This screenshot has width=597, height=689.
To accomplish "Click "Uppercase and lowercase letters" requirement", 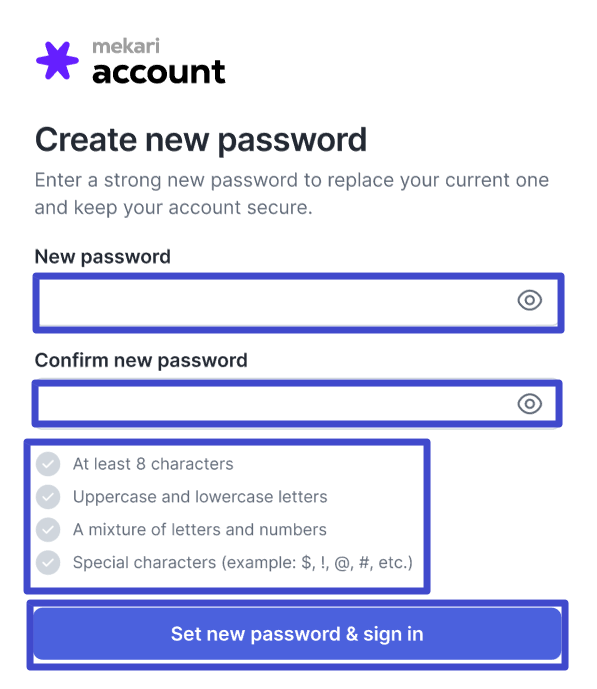I will (200, 497).
